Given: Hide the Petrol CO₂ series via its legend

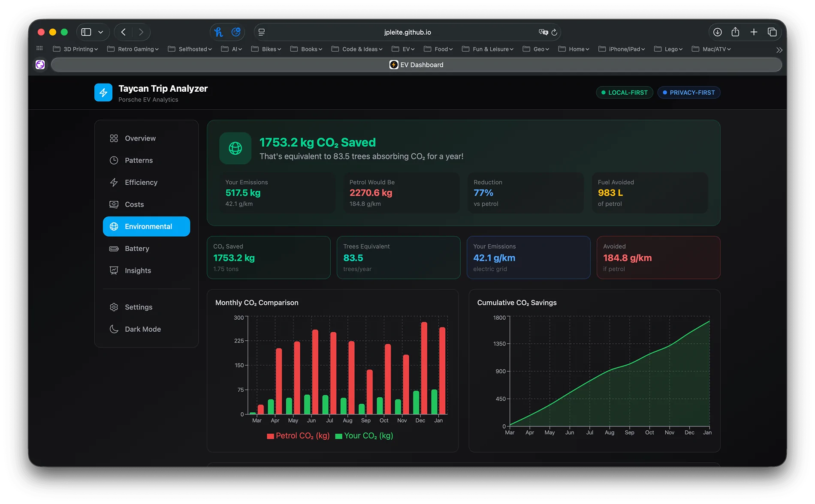Looking at the screenshot, I should click(299, 435).
